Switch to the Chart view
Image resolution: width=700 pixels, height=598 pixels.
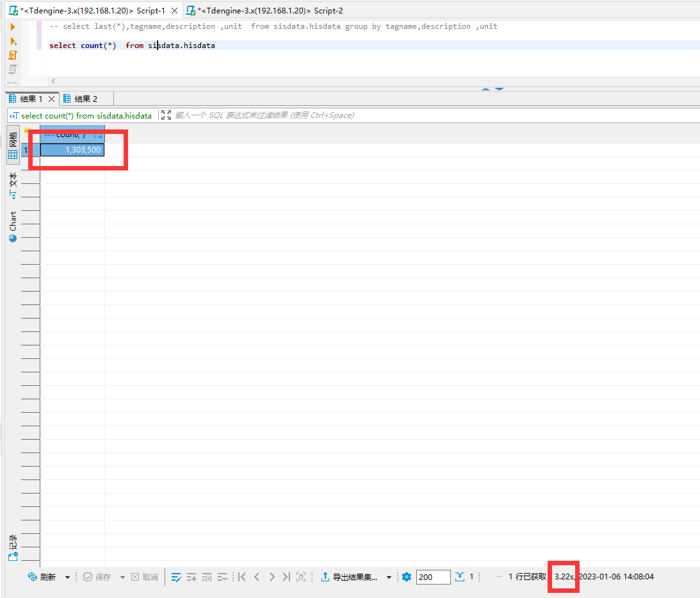(13, 227)
